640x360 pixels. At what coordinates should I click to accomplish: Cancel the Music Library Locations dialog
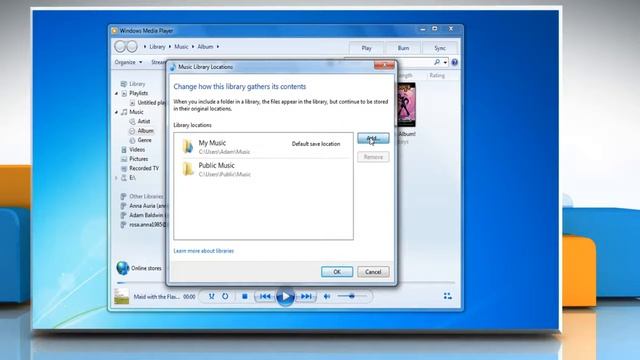coord(373,272)
